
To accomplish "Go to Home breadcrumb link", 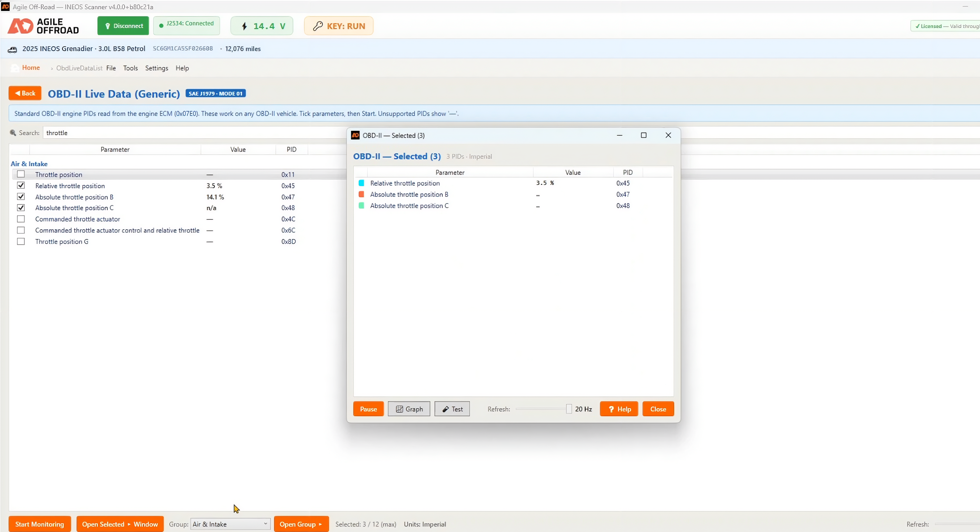I will (x=31, y=68).
